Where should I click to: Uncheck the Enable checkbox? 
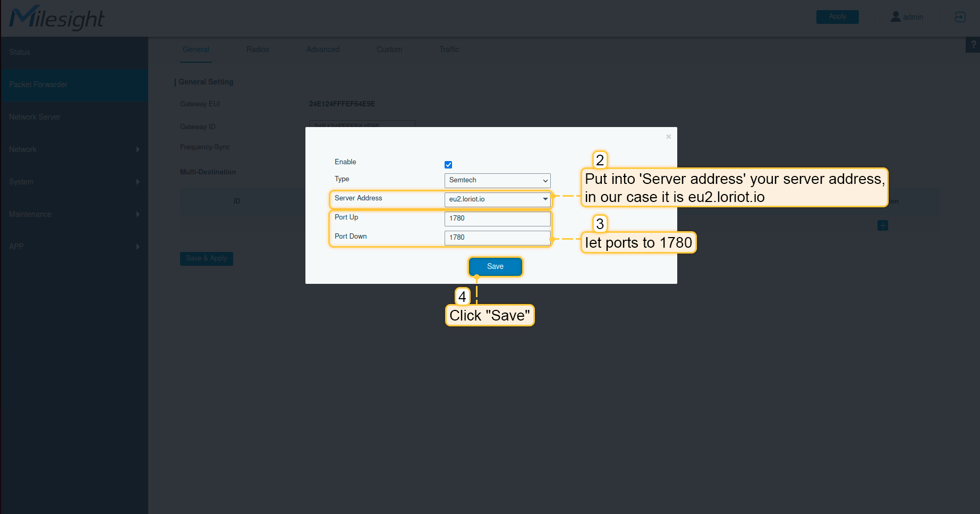(x=448, y=165)
